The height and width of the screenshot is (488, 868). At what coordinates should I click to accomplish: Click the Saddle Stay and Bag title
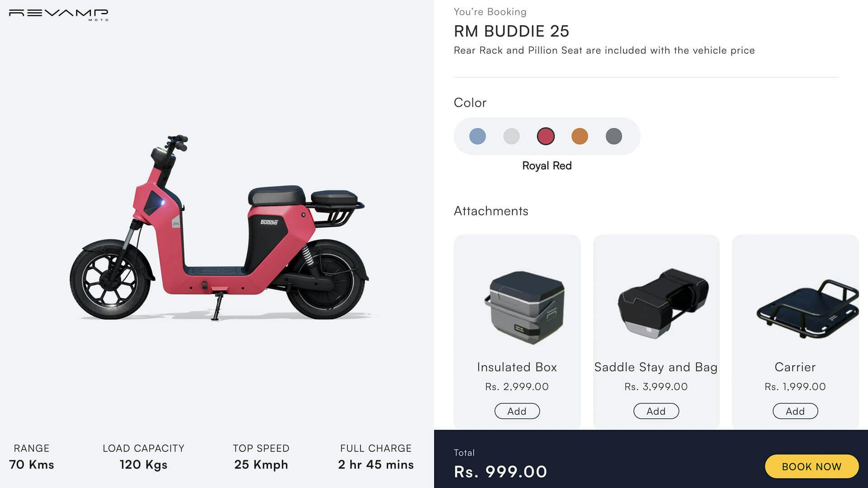(x=656, y=367)
